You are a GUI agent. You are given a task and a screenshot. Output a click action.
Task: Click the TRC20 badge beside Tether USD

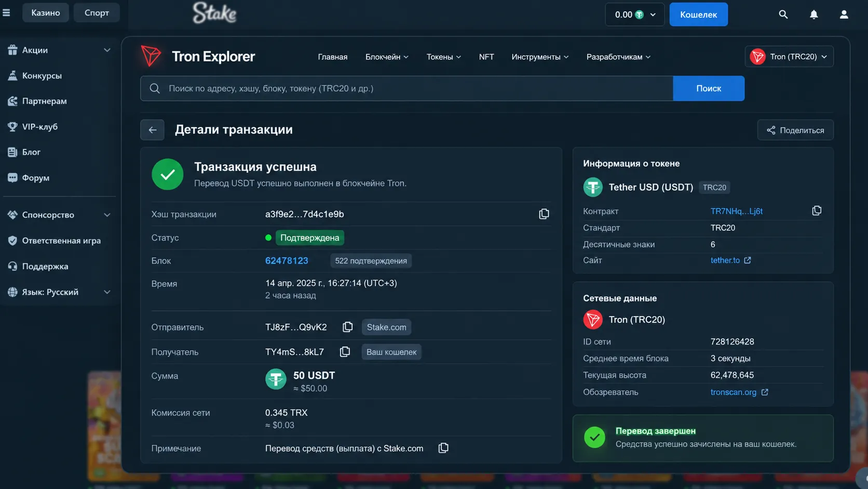[714, 188]
